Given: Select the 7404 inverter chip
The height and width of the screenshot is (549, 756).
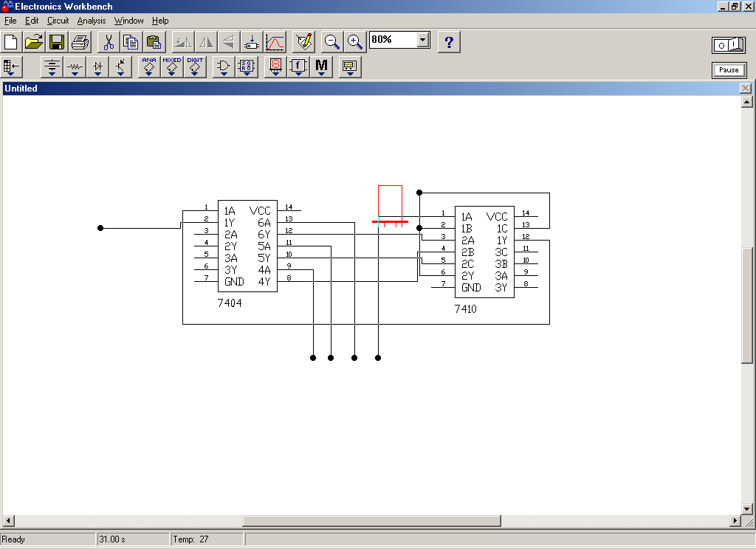Looking at the screenshot, I should pyautogui.click(x=247, y=246).
